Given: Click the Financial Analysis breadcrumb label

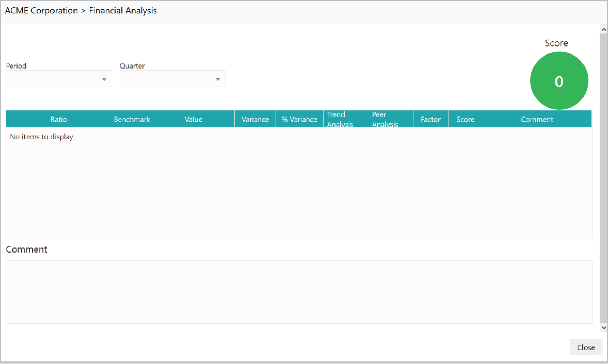Looking at the screenshot, I should click(122, 10).
